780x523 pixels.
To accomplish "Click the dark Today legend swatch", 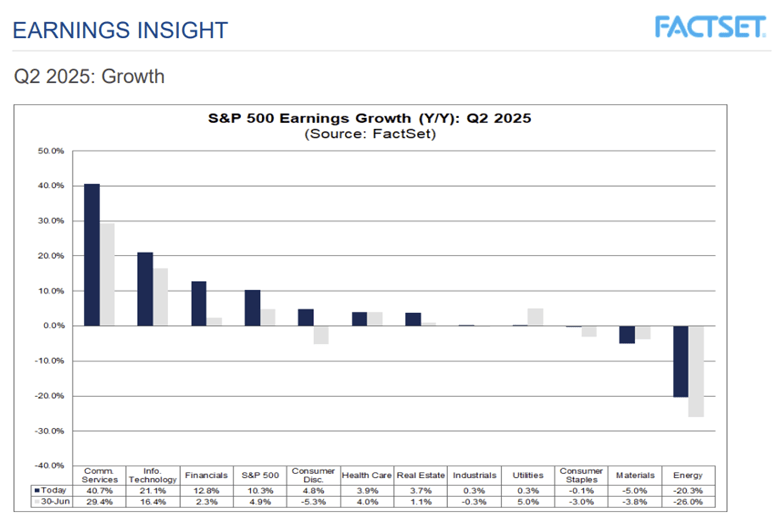I will (x=37, y=491).
